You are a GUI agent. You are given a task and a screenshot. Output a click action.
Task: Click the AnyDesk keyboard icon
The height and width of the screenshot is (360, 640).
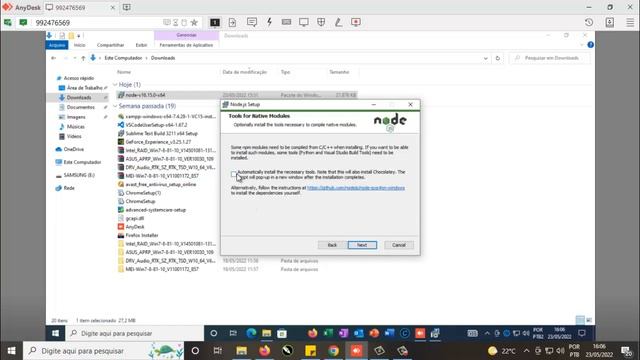tap(286, 22)
